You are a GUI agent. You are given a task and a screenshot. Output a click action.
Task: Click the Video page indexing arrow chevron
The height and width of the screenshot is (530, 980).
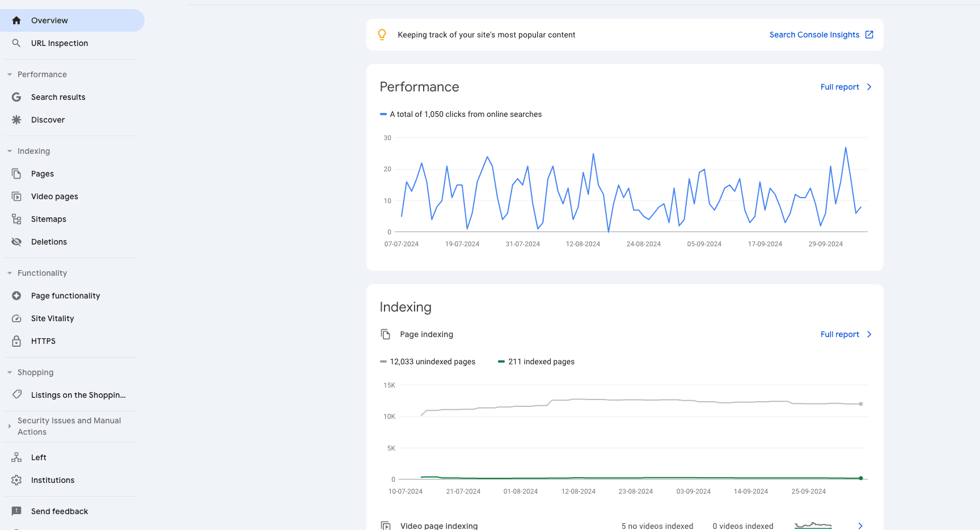860,525
